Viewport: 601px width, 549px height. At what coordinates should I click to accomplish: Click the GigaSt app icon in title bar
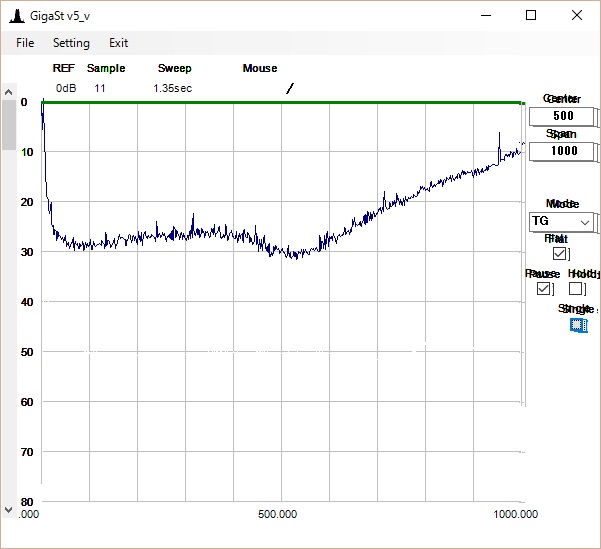point(17,16)
